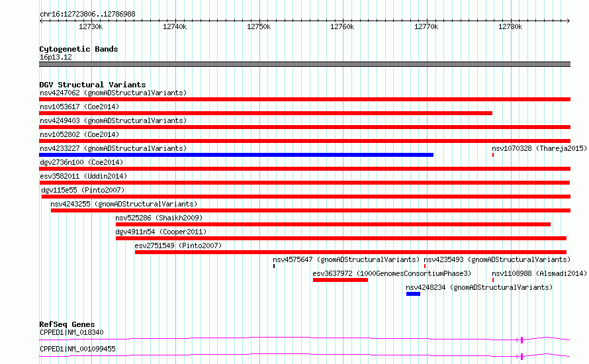This screenshot has height=364, width=589.
Task: Click the small nsv1108988 red marker
Action: 493,280
